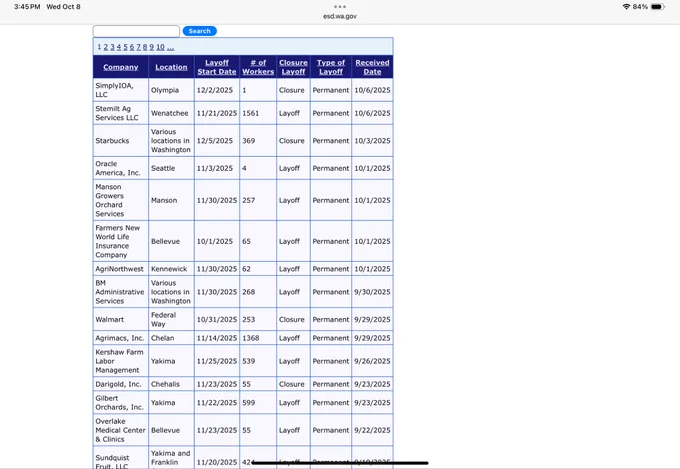The width and height of the screenshot is (680, 469).
Task: Select the Stemilt Ag Services LLC cell
Action: tap(121, 113)
